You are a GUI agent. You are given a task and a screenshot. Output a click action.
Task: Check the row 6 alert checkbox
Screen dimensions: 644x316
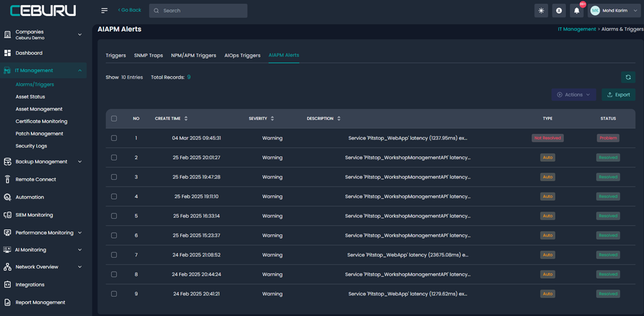114,235
